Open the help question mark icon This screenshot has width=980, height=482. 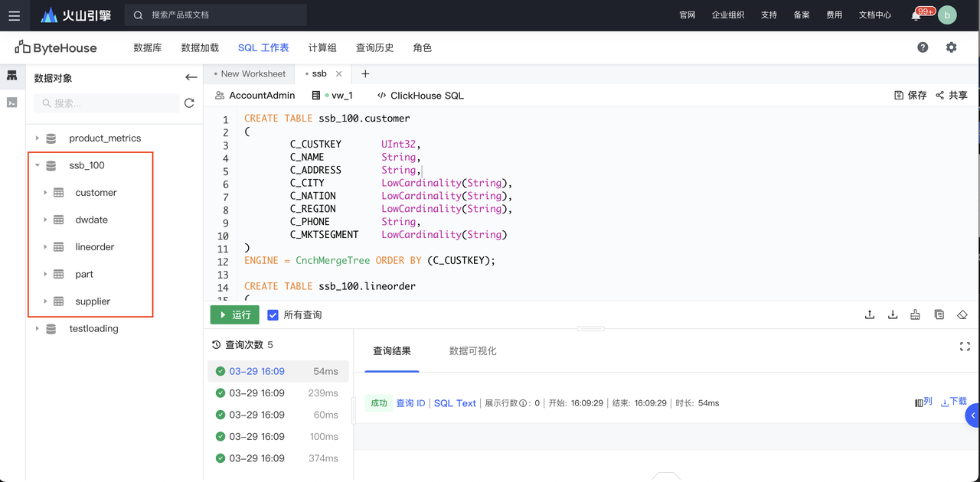pos(923,47)
